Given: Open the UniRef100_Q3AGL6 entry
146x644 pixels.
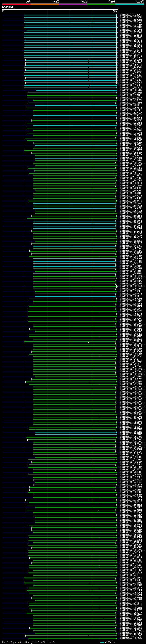Looking at the screenshot, I should tap(131, 633).
